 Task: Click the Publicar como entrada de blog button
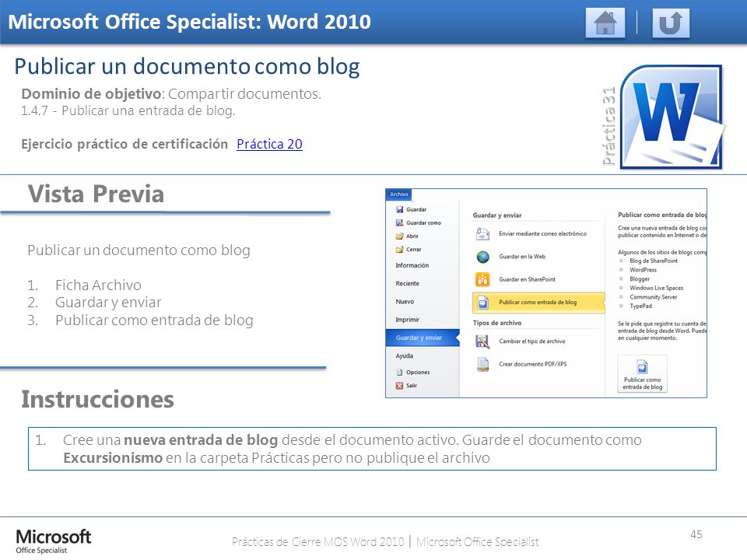pos(642,374)
